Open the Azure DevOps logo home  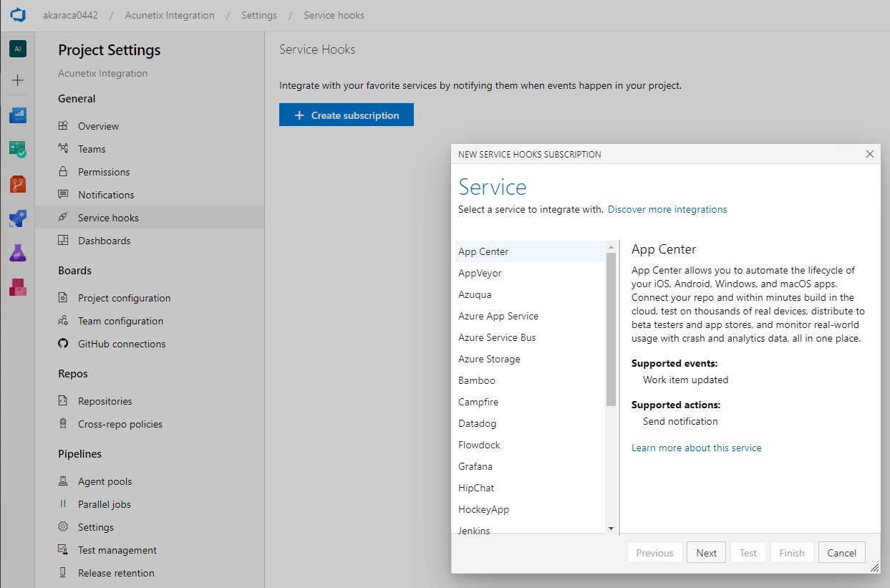click(18, 15)
